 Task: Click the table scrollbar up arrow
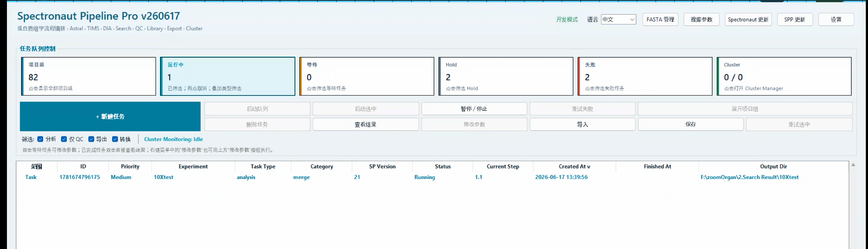pyautogui.click(x=853, y=165)
